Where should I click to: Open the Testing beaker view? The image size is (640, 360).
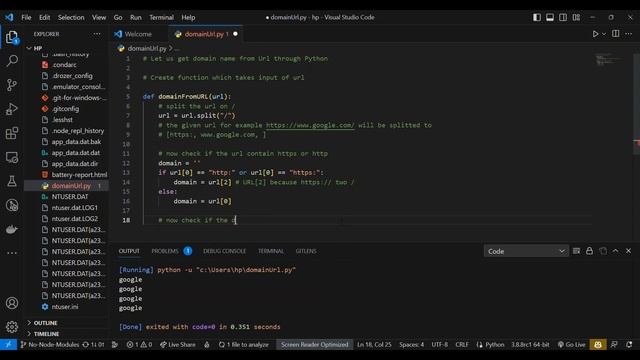(x=12, y=181)
